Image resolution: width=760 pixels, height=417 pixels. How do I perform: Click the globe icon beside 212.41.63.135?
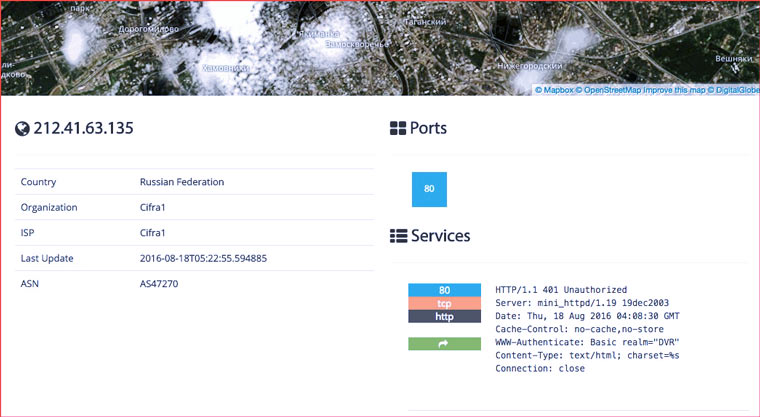[x=22, y=128]
